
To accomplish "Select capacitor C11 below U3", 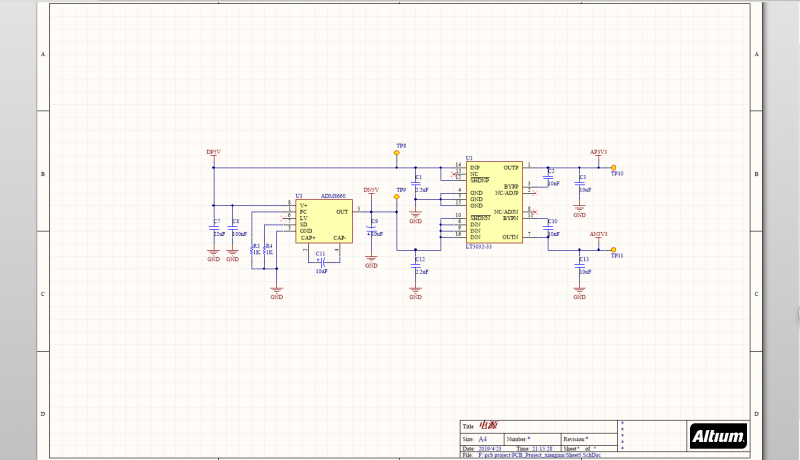I will (321, 262).
